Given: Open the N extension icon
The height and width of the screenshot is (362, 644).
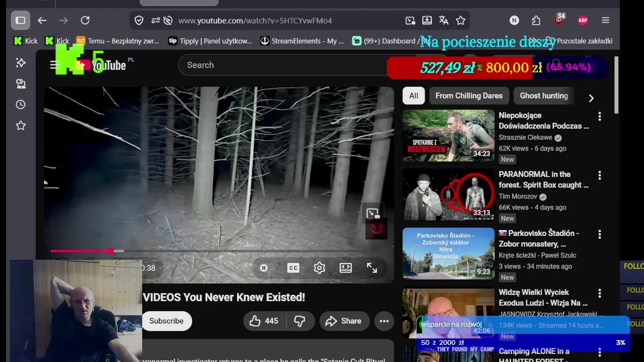Looking at the screenshot, I should click(x=514, y=21).
